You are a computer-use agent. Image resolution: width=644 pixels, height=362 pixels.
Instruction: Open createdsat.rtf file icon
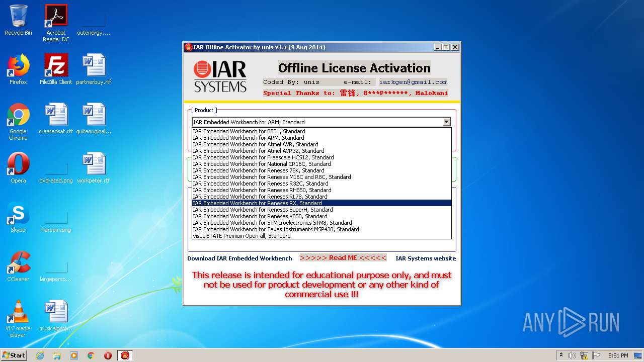tap(56, 119)
